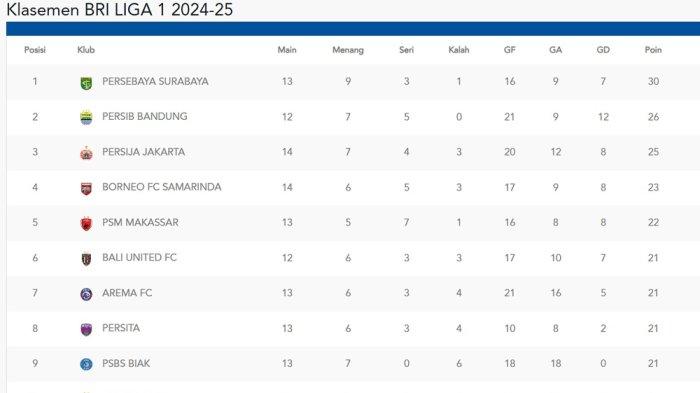The width and height of the screenshot is (700, 393).
Task: Click the PSM Makassar club logo
Action: tap(86, 223)
